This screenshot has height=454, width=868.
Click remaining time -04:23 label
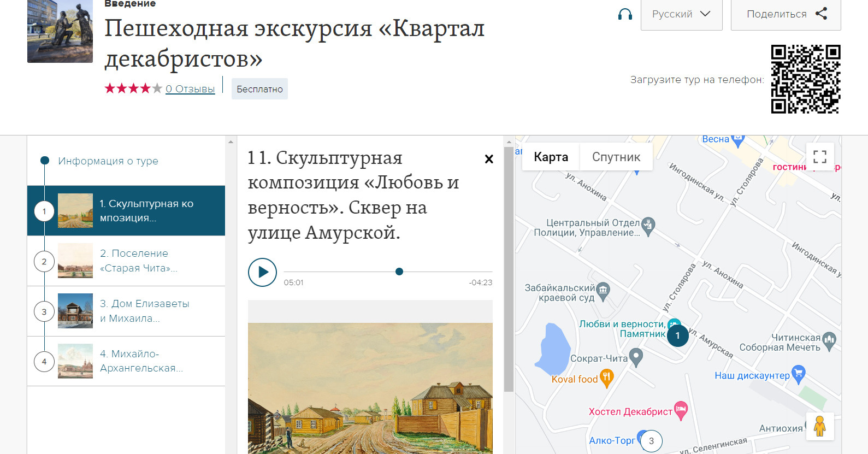[481, 282]
